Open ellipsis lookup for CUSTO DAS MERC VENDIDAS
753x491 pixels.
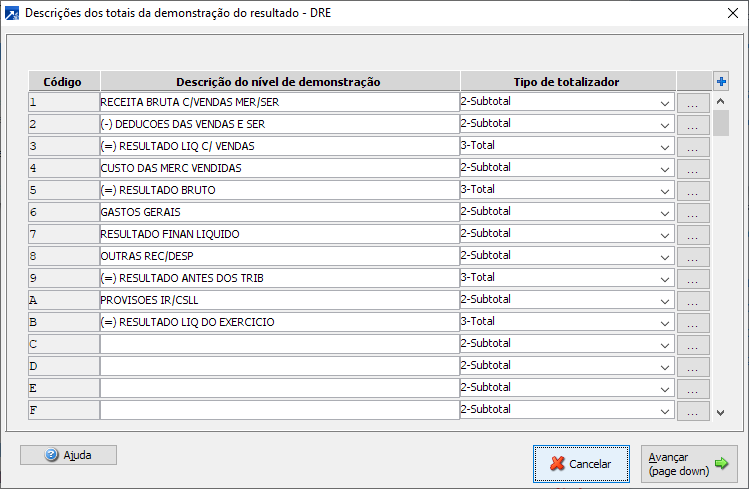click(x=692, y=168)
